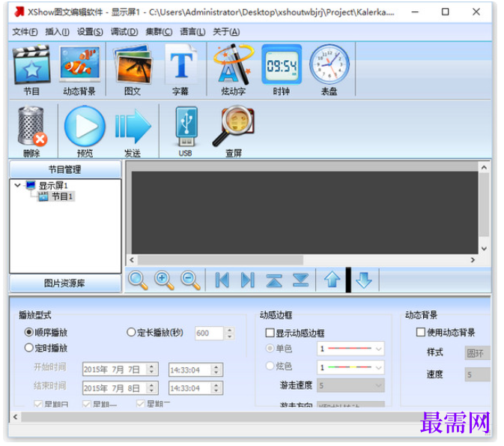Click preview vertical scrollbar up arrow
The height and width of the screenshot is (446, 504).
tap(484, 168)
